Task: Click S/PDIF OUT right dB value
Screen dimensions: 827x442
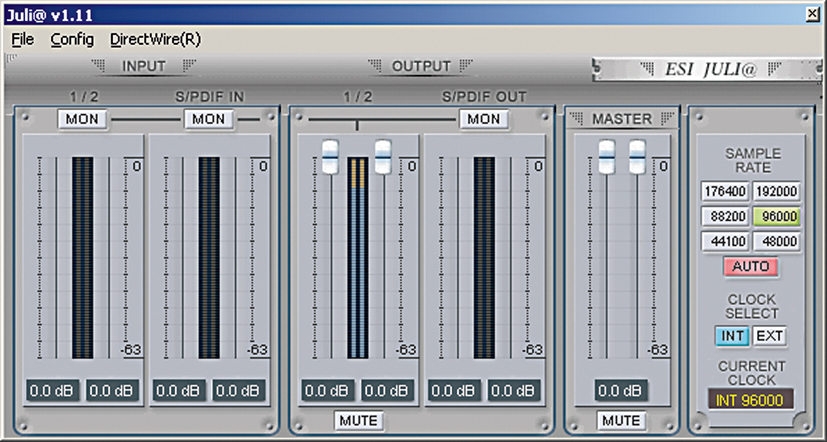Action: click(514, 391)
